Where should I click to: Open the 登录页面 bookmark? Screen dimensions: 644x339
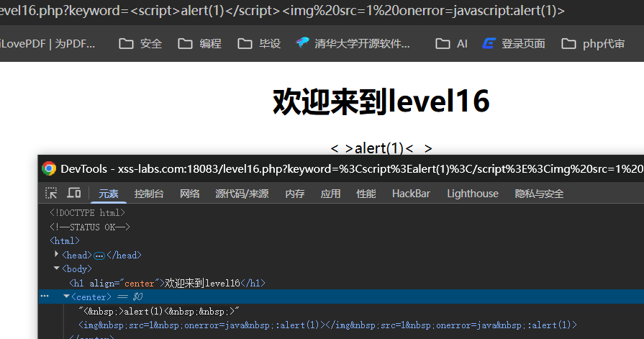[x=514, y=44]
